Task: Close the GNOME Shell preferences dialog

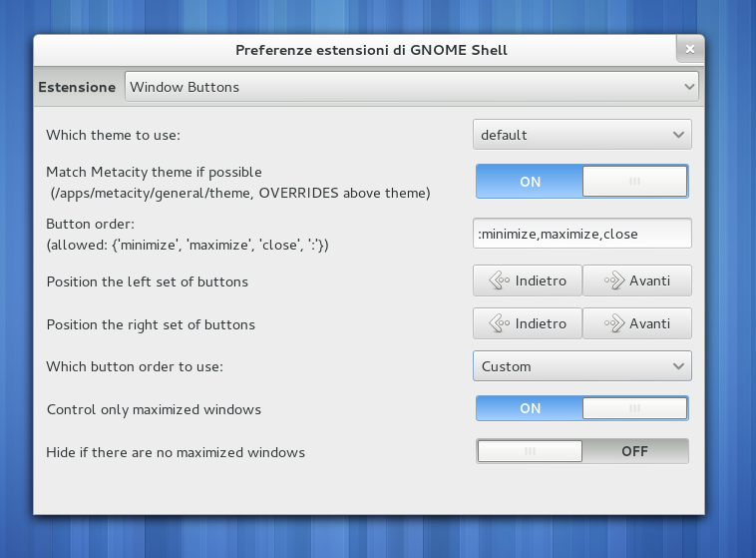Action: click(690, 49)
